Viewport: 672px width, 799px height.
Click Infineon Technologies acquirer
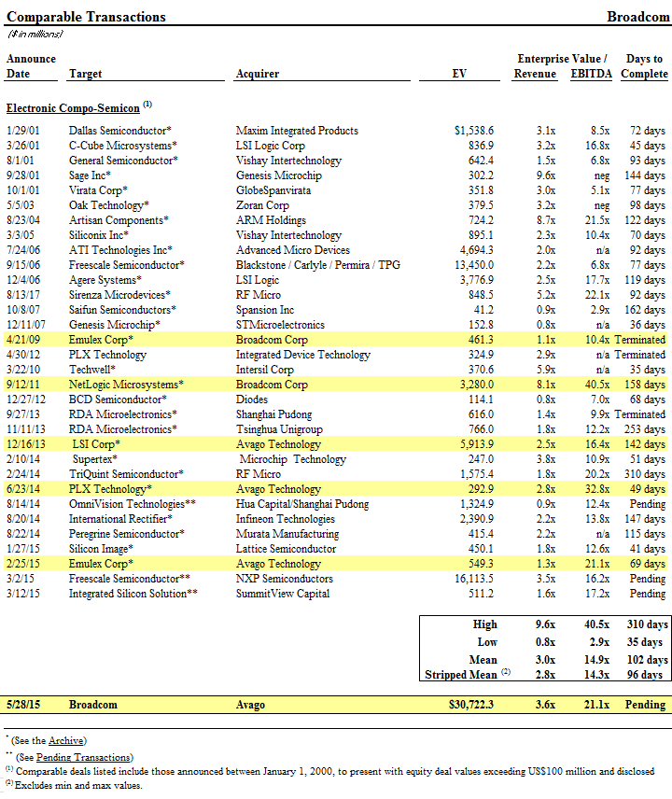pos(286,519)
